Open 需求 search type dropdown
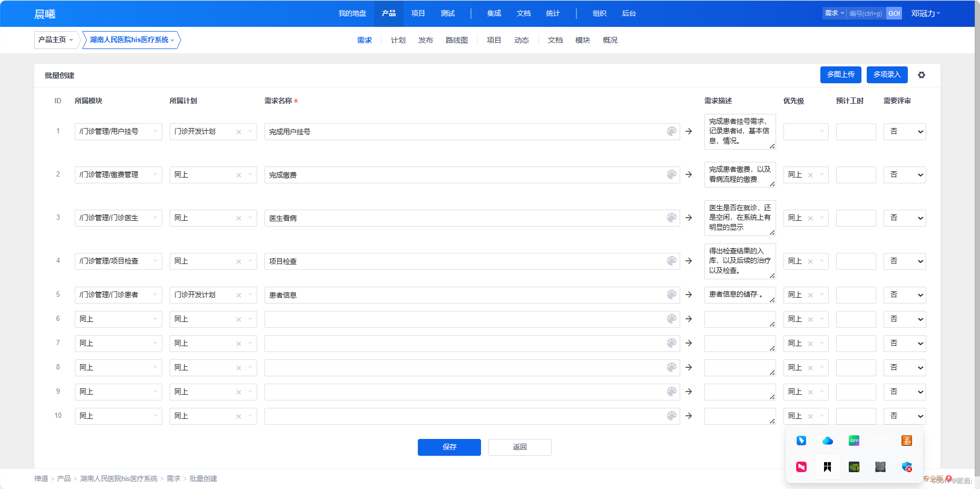Image resolution: width=980 pixels, height=489 pixels. tap(834, 13)
